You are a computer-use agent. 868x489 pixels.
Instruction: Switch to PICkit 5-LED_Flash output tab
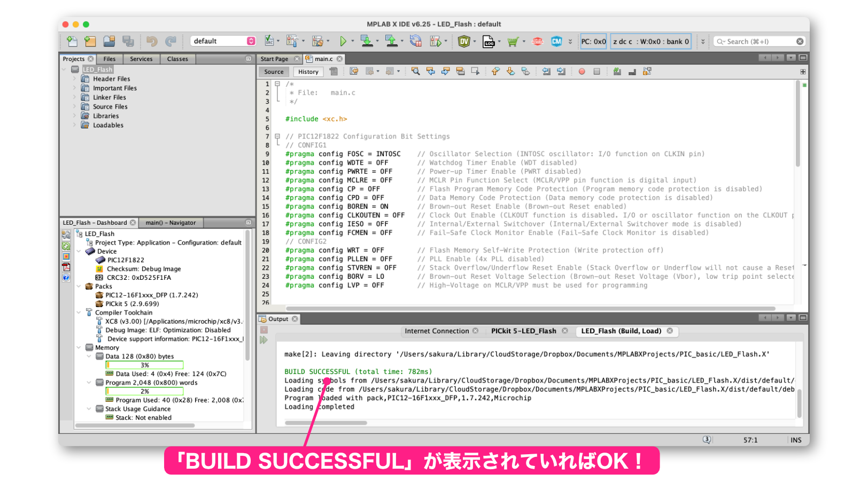click(523, 331)
